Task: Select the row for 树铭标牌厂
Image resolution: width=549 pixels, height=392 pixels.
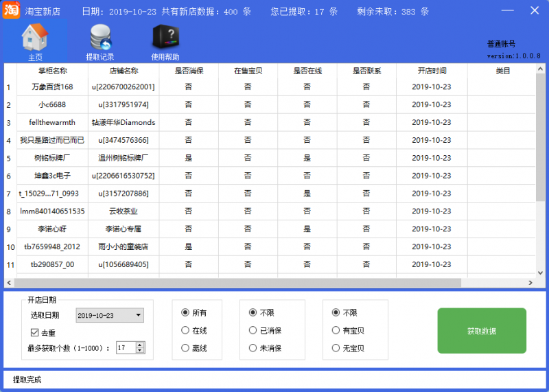Action: [x=52, y=158]
